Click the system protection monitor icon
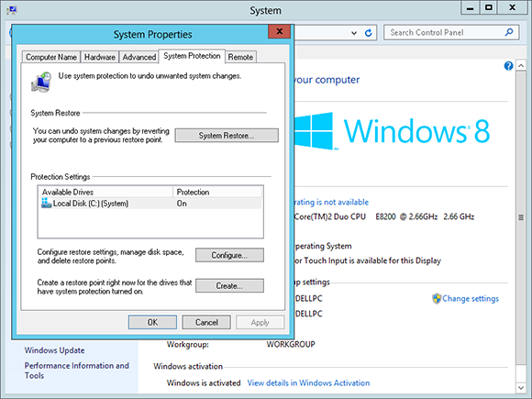Viewport: 532px width, 399px height. click(x=41, y=82)
